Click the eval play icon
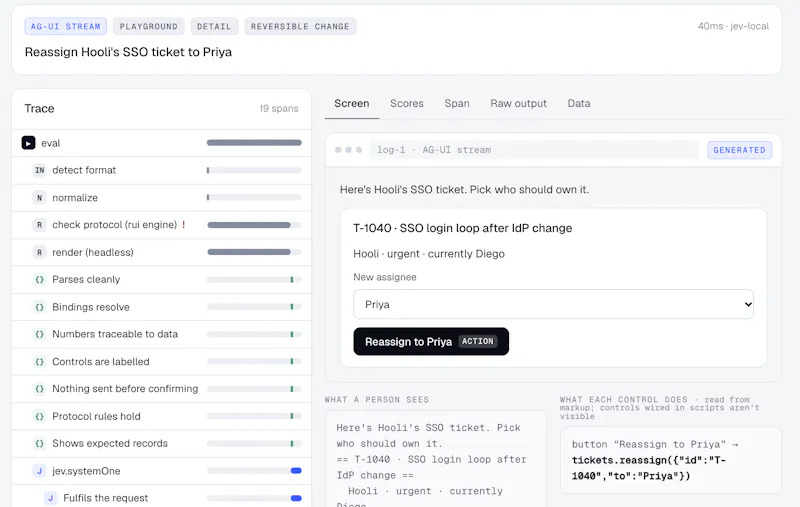Viewport: 800px width, 507px height. coord(29,143)
